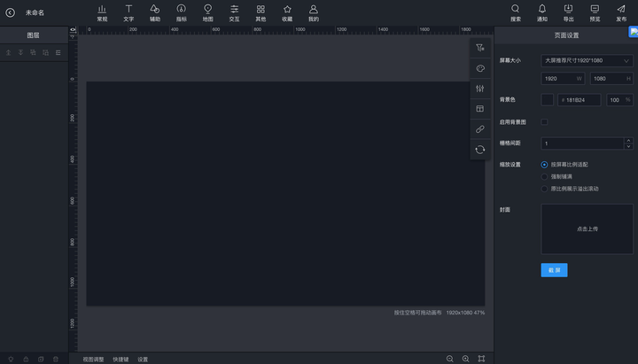This screenshot has width=638, height=364.
Task: Click the 点击上传 cover upload area
Action: click(587, 229)
